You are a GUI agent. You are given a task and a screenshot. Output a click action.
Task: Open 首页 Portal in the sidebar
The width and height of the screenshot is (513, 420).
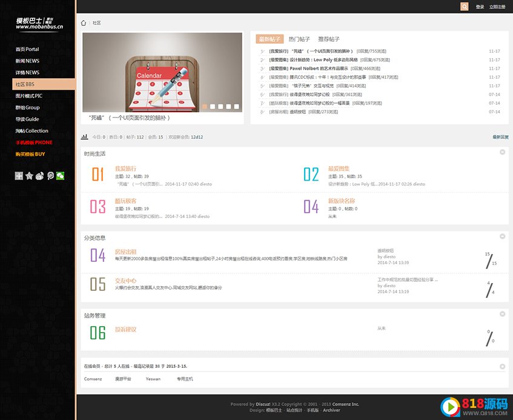27,49
